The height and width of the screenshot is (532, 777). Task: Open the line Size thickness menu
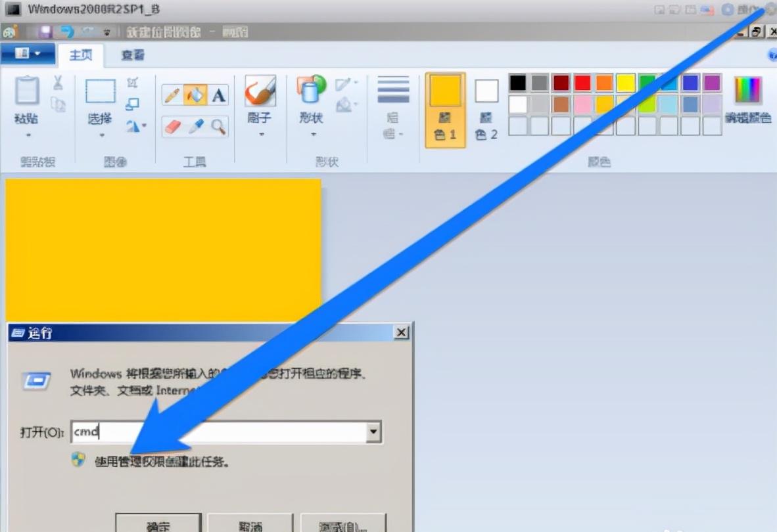click(393, 108)
